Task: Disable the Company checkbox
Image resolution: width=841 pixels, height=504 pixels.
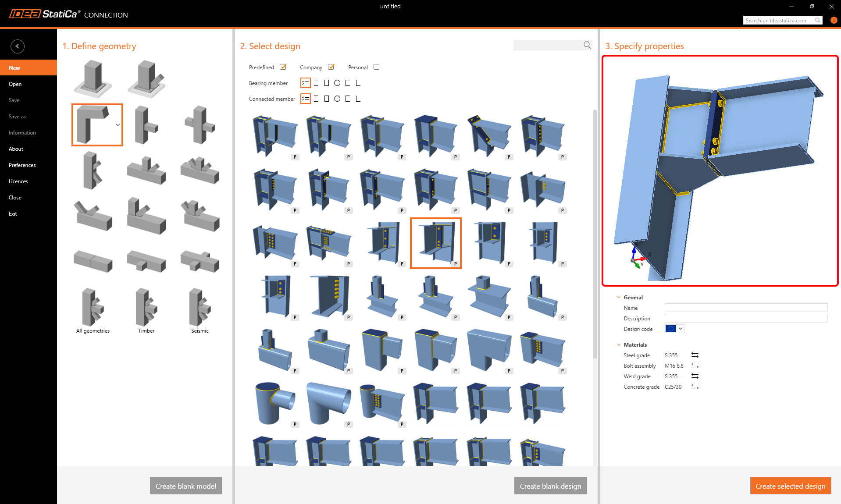Action: (x=331, y=67)
